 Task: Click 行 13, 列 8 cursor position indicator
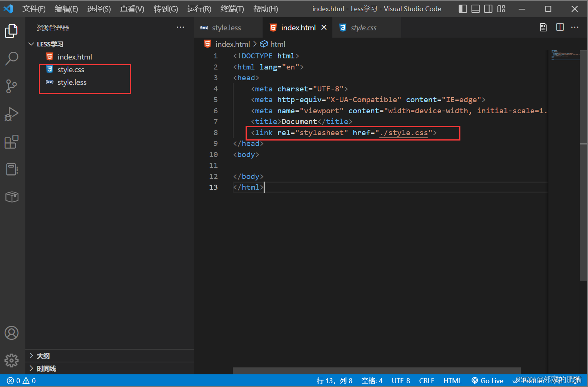334,380
